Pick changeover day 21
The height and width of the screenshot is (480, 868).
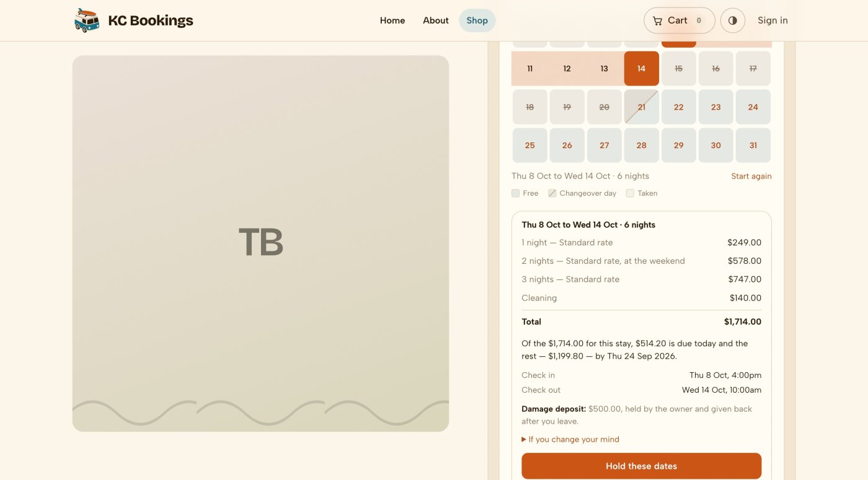click(641, 107)
